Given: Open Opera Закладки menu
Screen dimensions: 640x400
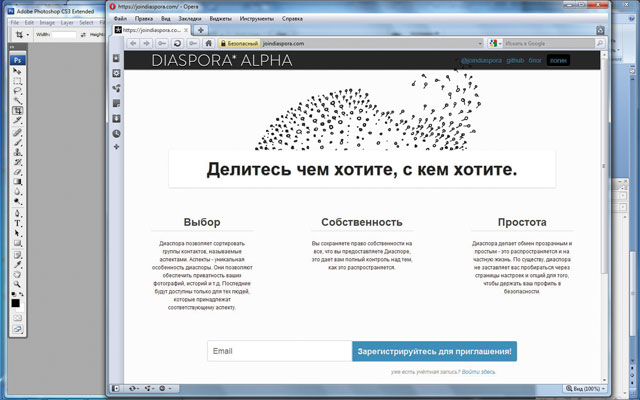Looking at the screenshot, I should coord(190,19).
